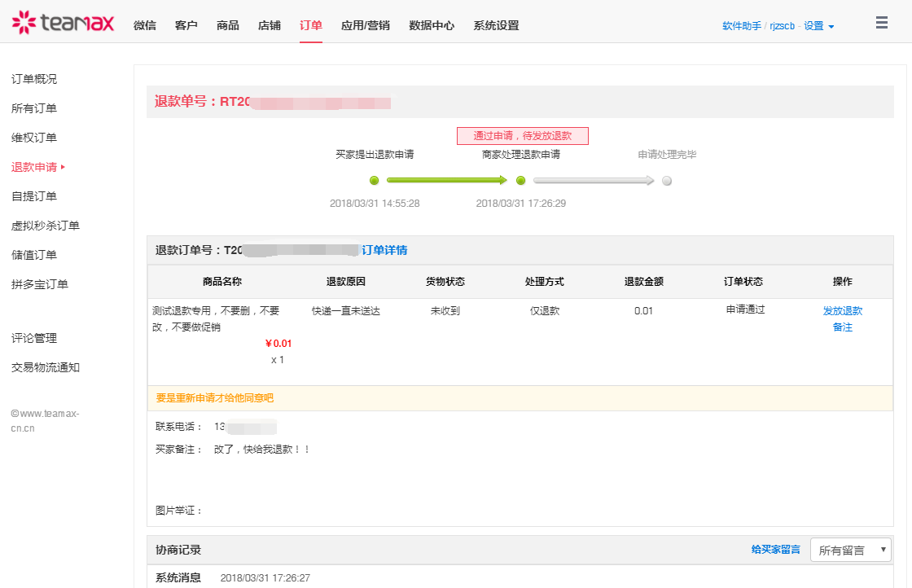
Task: Open the 订单详情 link
Action: coord(384,250)
